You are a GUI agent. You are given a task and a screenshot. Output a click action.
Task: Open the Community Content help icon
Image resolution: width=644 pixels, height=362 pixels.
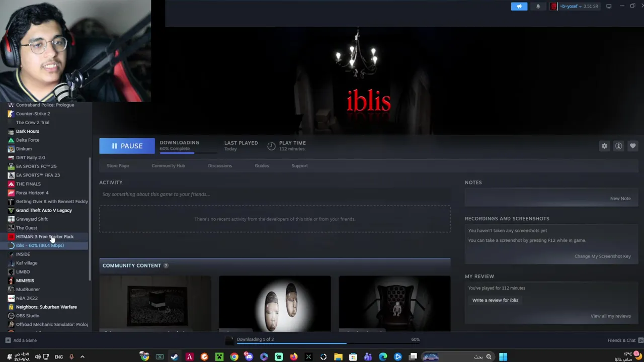coord(166,265)
